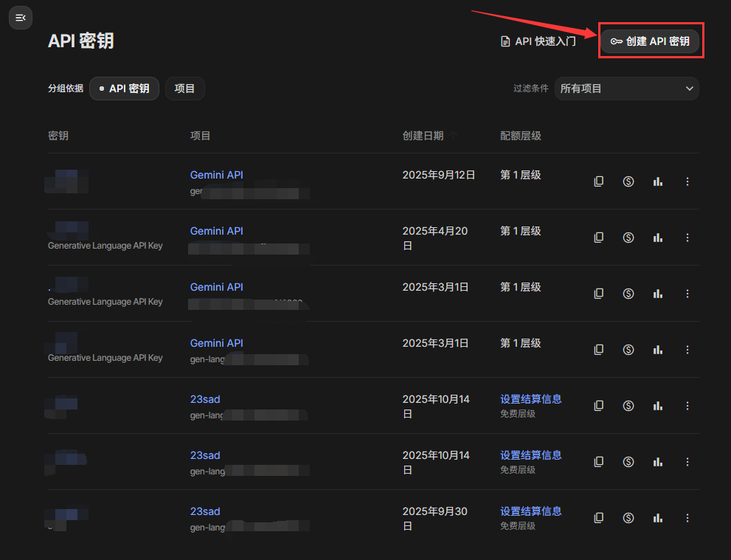Open API 快速入门 link

(538, 41)
